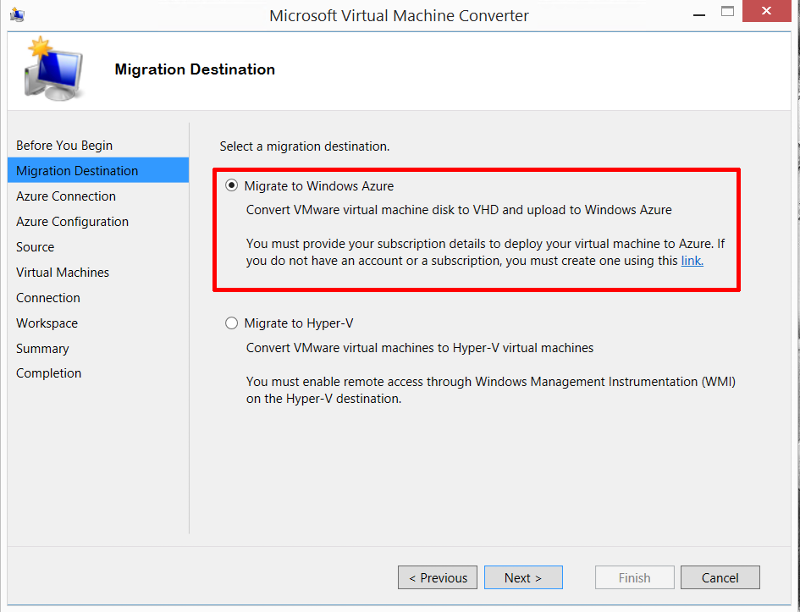Open the Virtual Machines step

click(62, 272)
